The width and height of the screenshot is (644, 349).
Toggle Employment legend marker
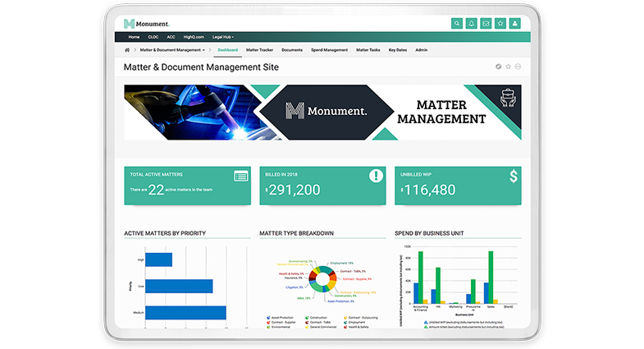[x=345, y=322]
